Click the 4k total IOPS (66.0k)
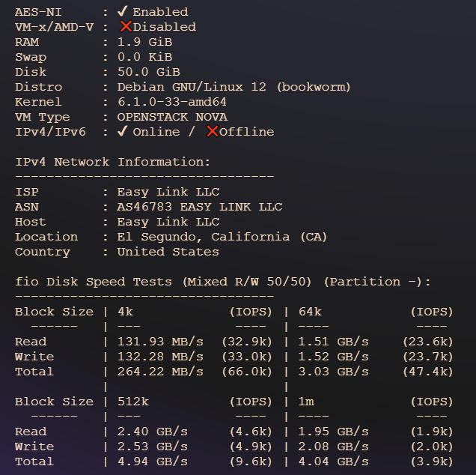 tap(247, 372)
